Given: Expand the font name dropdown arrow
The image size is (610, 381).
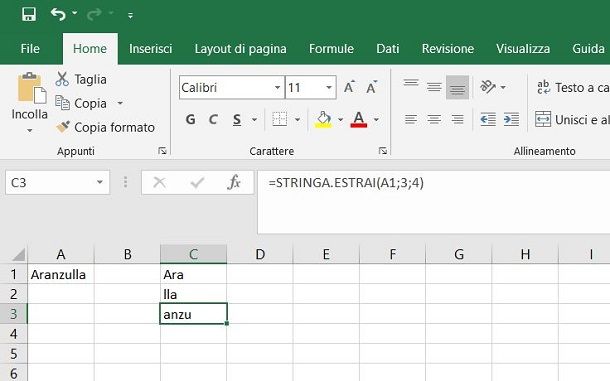Looking at the screenshot, I should (x=277, y=88).
